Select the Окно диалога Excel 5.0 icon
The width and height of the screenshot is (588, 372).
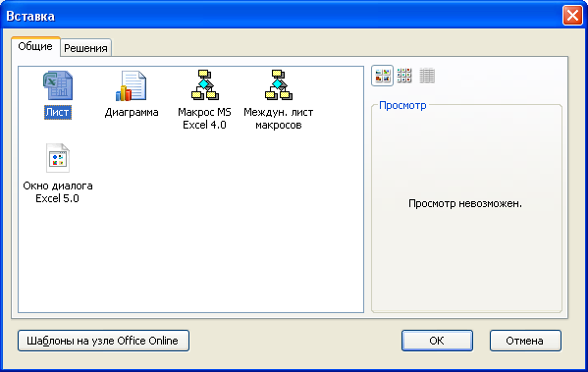(x=58, y=158)
